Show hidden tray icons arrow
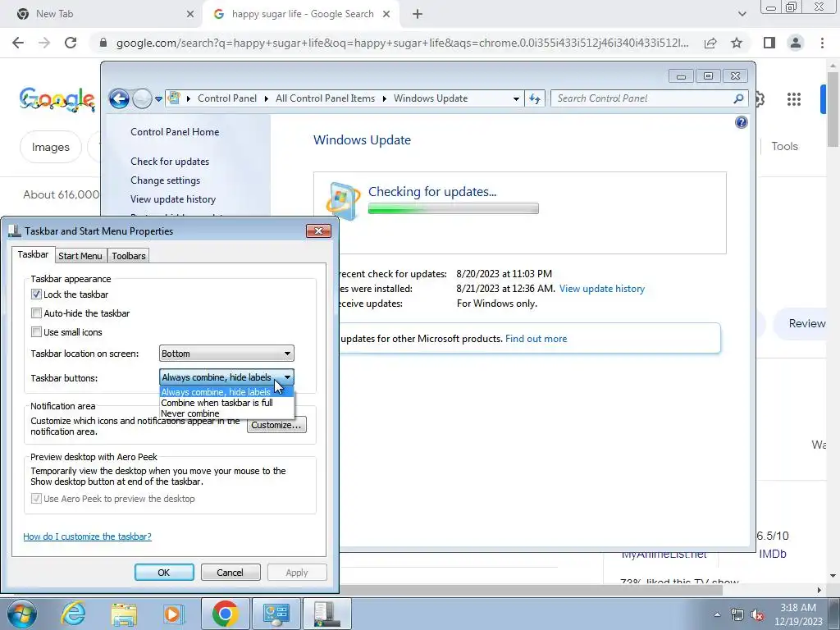This screenshot has width=840, height=630. coord(717,614)
